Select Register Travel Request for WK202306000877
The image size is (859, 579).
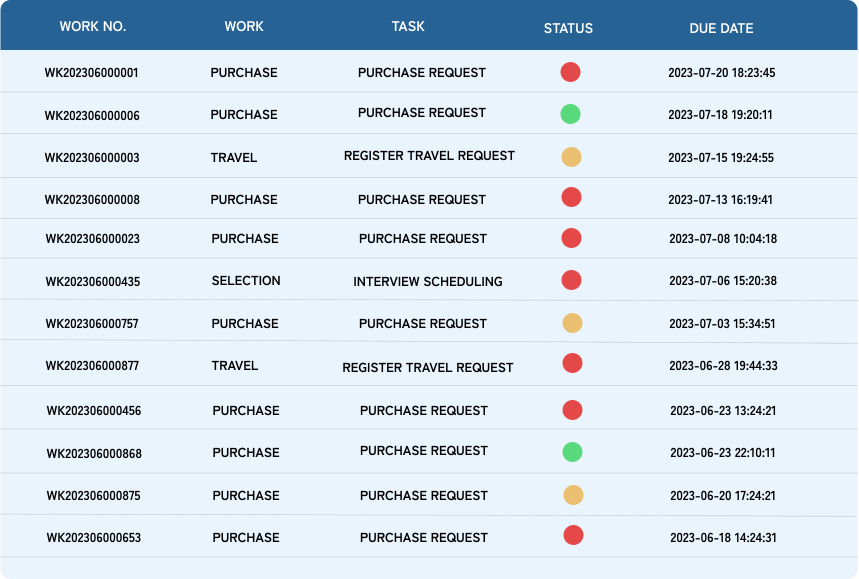click(x=428, y=368)
